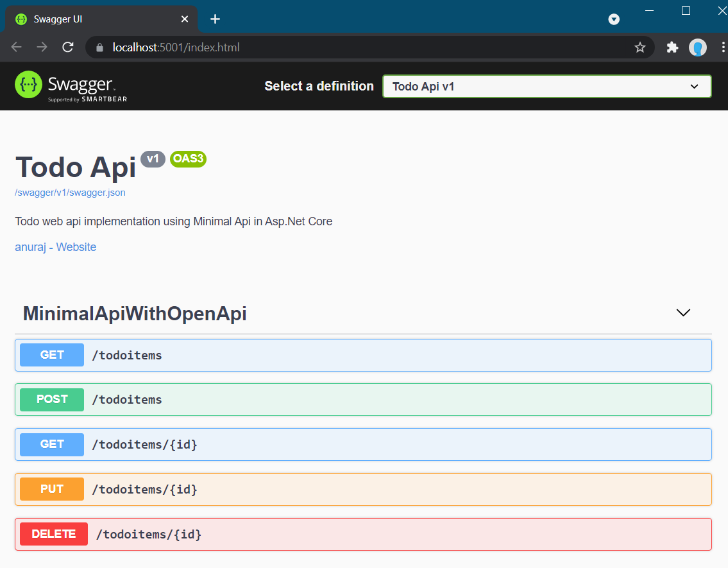Open a new browser tab
Viewport: 728px width, 568px height.
click(x=215, y=19)
